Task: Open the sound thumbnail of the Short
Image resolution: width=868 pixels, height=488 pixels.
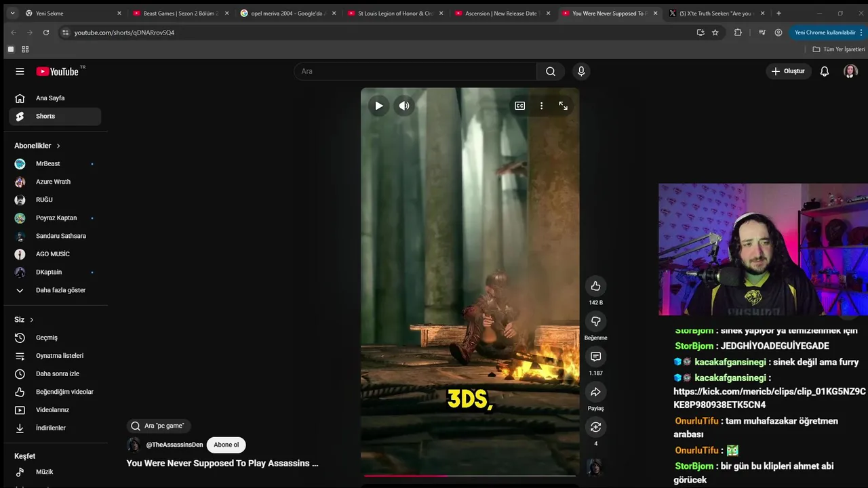Action: point(595,467)
